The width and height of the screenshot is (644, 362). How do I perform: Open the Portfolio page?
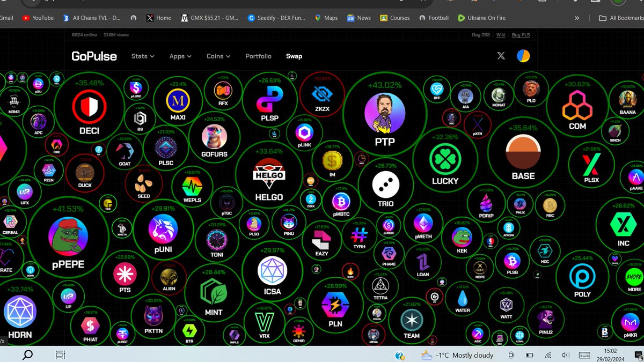click(258, 56)
